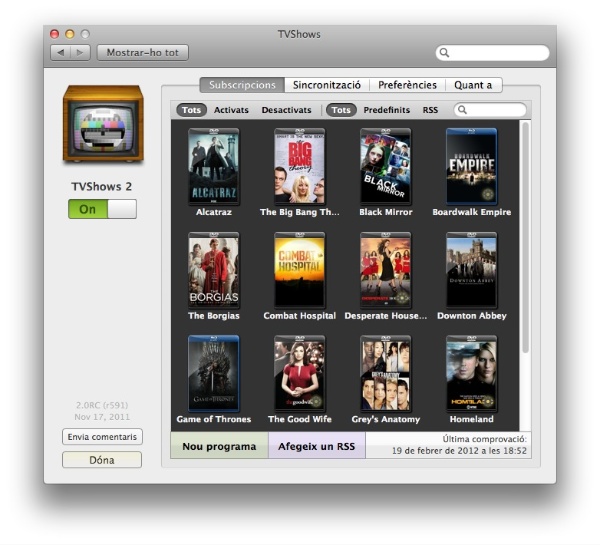600x545 pixels.
Task: Open the Game of Thrones cover
Action: (x=214, y=373)
